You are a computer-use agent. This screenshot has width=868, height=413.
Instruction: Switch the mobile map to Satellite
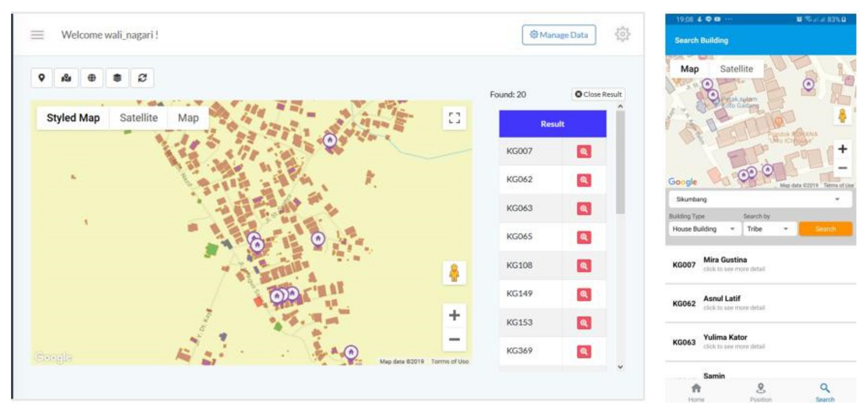coord(736,69)
